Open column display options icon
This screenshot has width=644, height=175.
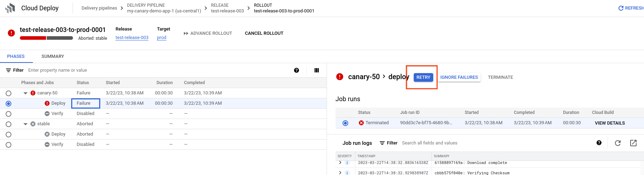pos(317,70)
